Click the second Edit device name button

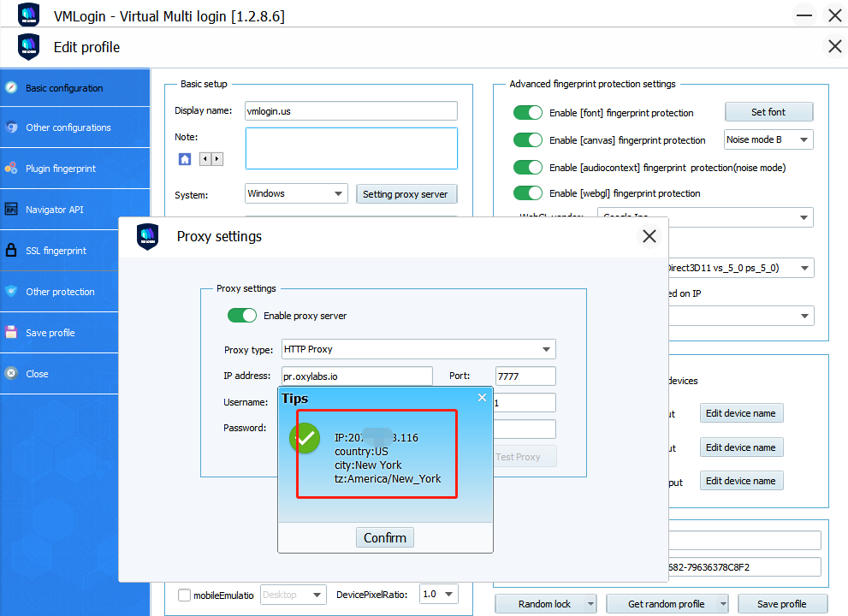coord(741,447)
